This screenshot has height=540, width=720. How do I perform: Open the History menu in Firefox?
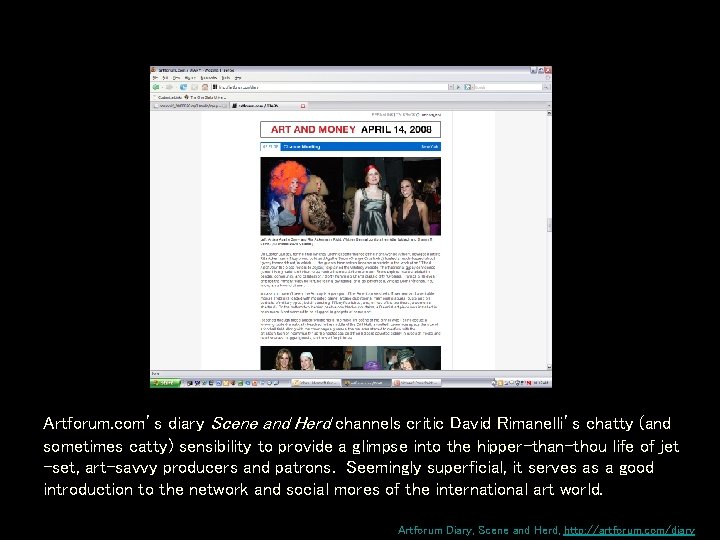190,78
